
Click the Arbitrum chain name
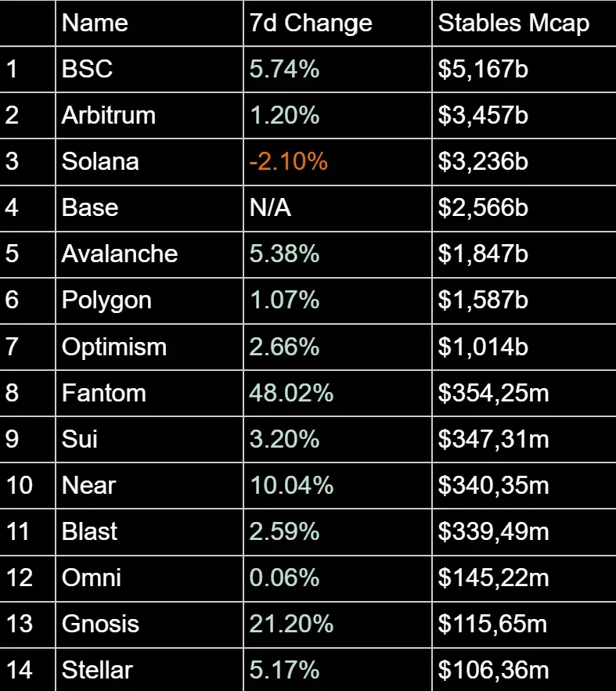(109, 115)
